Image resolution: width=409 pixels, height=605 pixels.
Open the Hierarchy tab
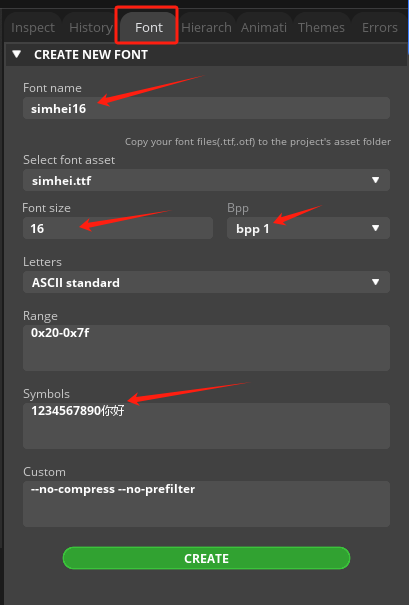pos(206,27)
